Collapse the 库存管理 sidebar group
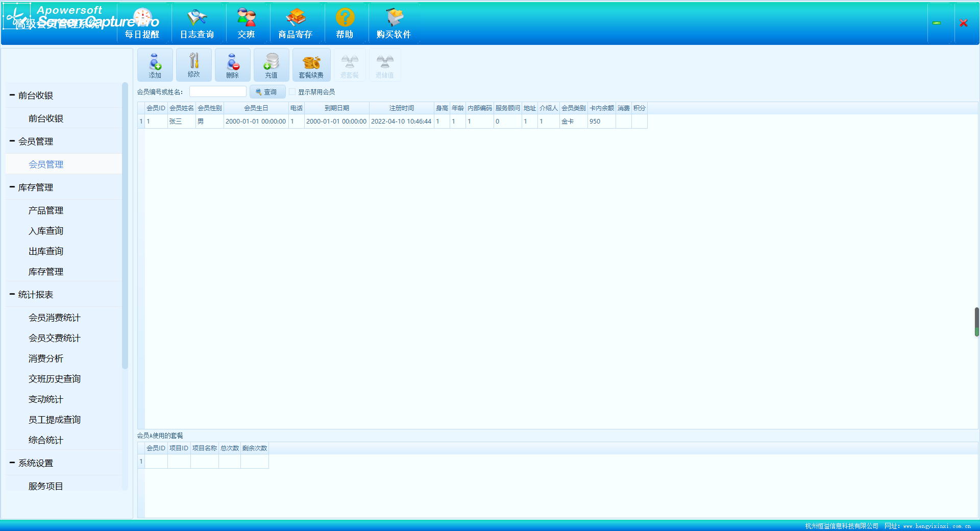Screen dimensions: 980x531 [12, 187]
